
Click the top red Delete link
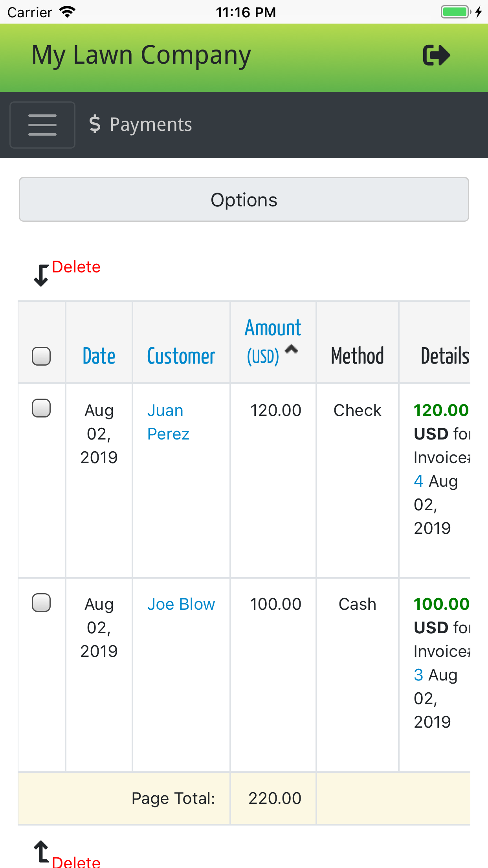pyautogui.click(x=76, y=267)
